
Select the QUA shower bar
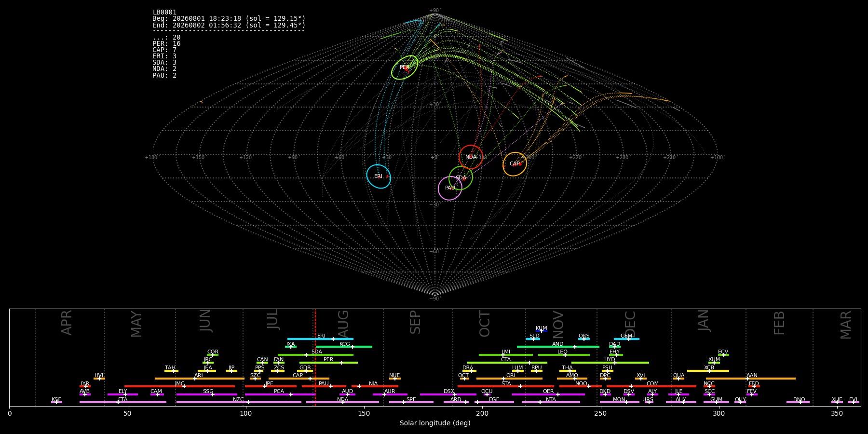pos(678,379)
